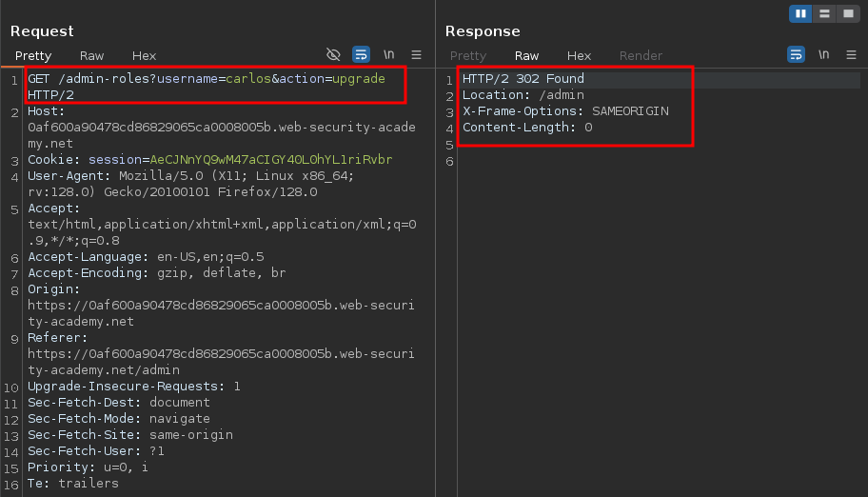
Task: Toggle word wrap in the Request panel
Action: tap(361, 54)
